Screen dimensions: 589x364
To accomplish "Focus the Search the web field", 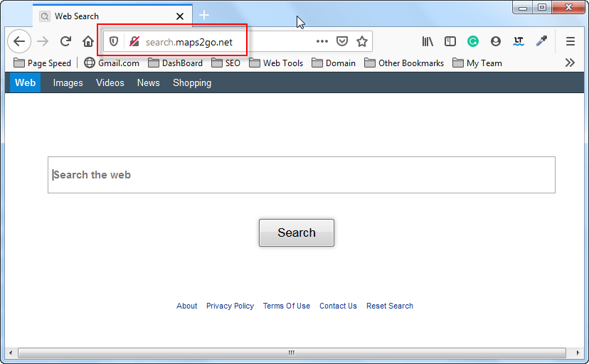I will [302, 175].
